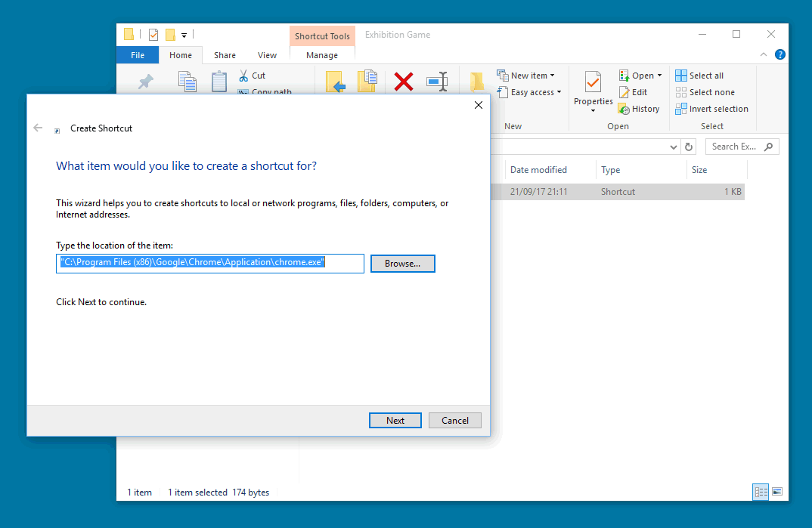Image resolution: width=812 pixels, height=528 pixels.
Task: Click the quick access Properties checkmark icon
Action: coord(153,35)
